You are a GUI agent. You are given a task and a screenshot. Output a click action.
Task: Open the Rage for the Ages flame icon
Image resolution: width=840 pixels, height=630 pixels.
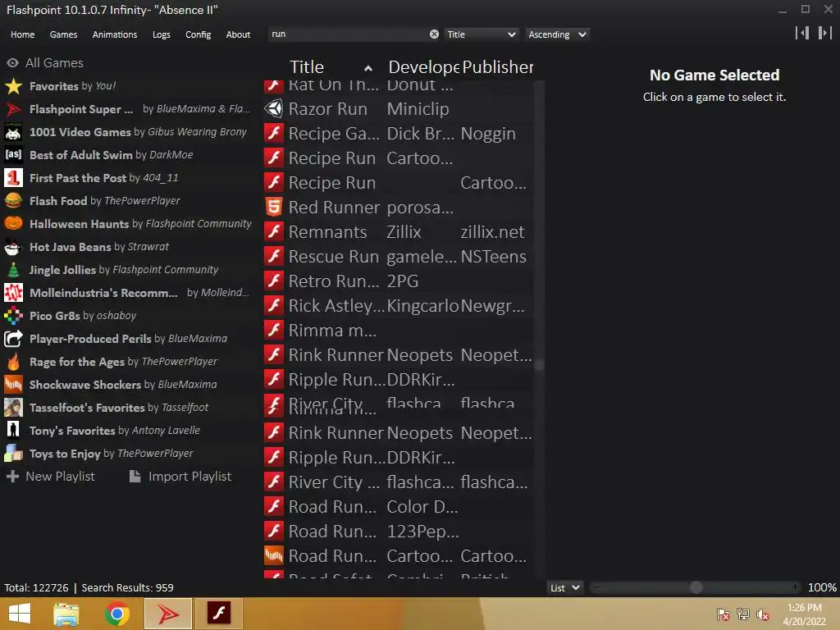click(13, 362)
